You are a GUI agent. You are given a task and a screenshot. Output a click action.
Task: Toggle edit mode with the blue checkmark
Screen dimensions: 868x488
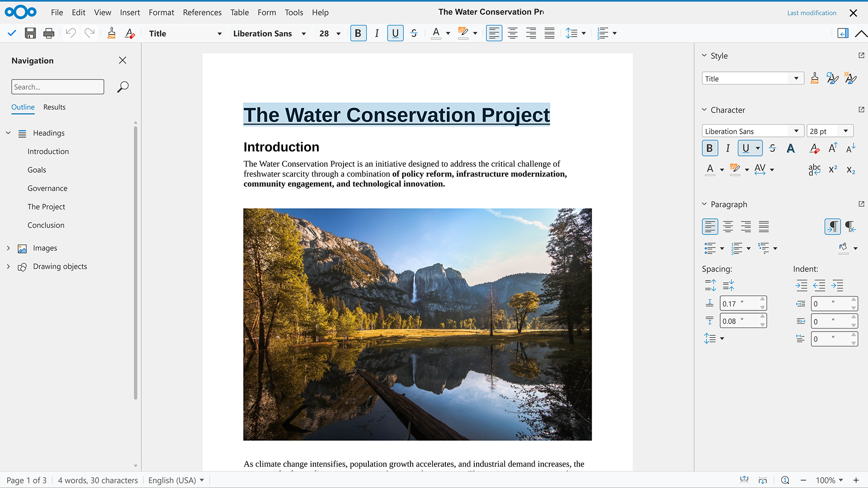tap(12, 33)
